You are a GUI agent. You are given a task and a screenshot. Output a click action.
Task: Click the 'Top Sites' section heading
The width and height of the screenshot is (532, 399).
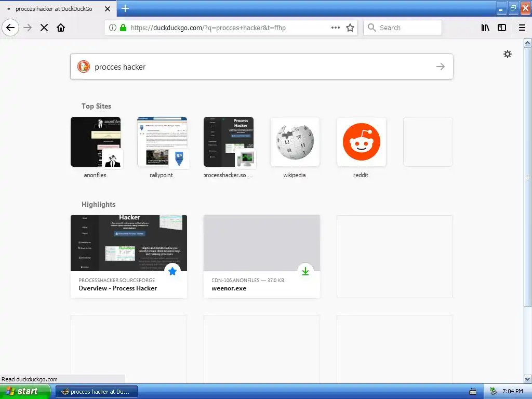coord(96,106)
